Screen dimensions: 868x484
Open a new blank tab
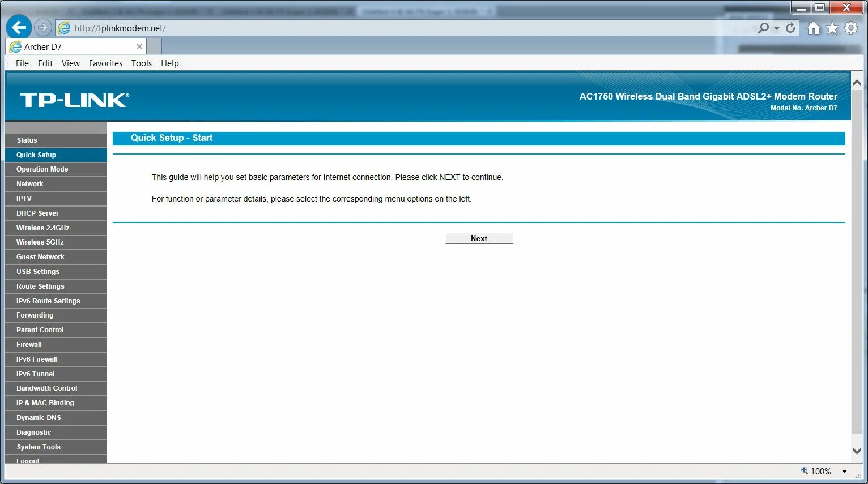click(x=154, y=46)
